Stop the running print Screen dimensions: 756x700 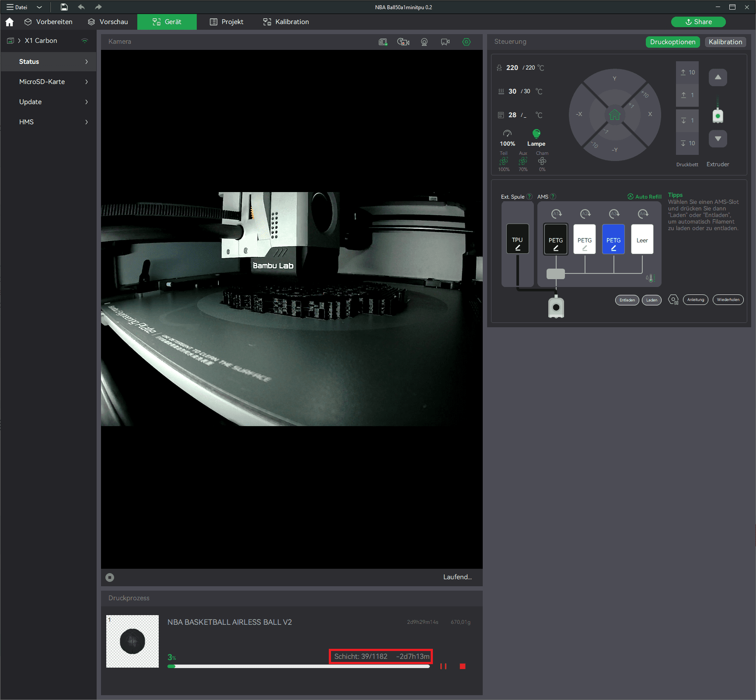click(x=463, y=666)
